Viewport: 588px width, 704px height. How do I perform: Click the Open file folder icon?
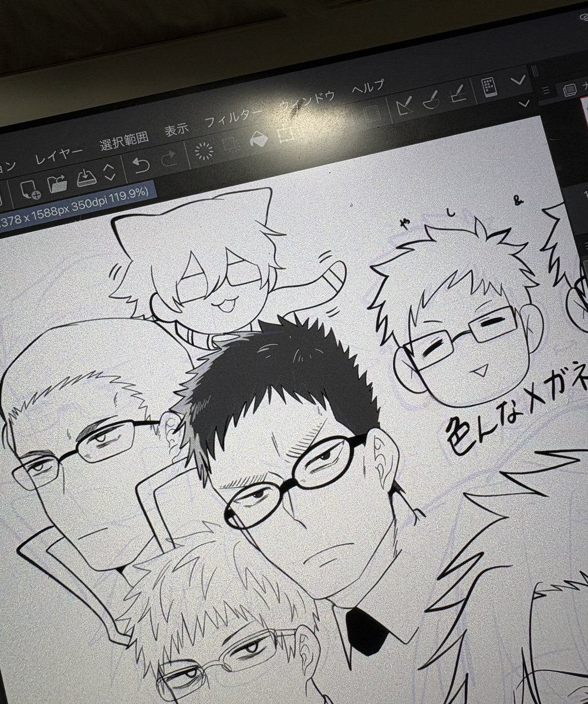58,182
